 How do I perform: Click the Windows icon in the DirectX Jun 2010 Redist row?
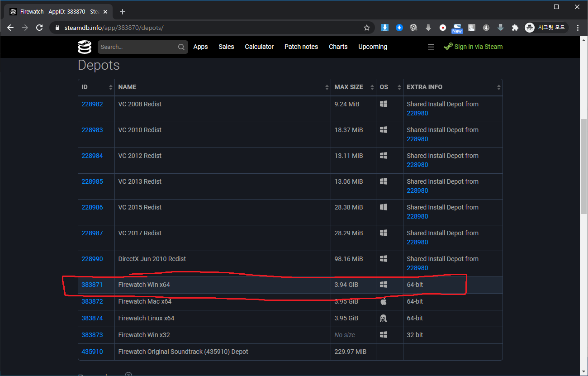click(x=384, y=259)
